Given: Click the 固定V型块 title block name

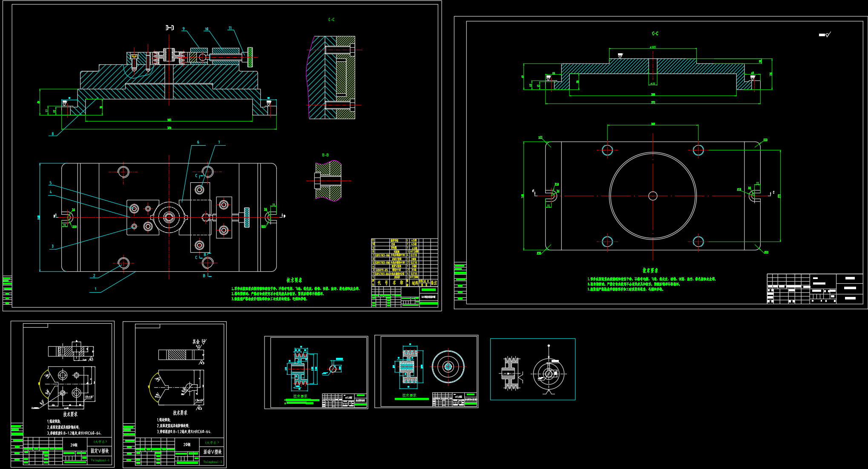Looking at the screenshot, I should (x=100, y=451).
